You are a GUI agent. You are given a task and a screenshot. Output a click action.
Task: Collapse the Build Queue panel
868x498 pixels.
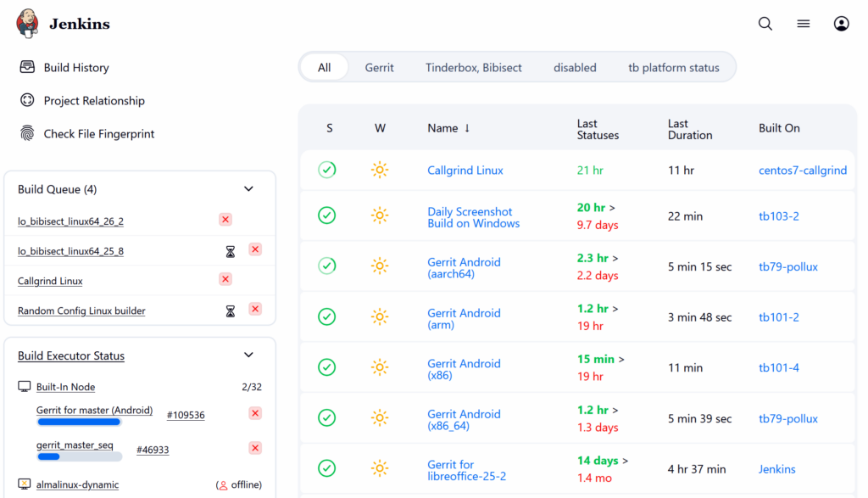248,189
